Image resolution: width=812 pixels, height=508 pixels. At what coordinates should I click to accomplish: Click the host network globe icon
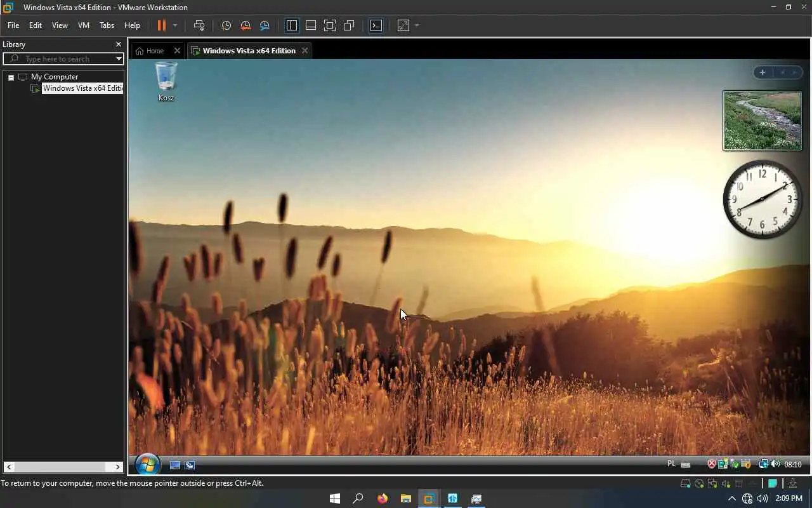pos(747,499)
